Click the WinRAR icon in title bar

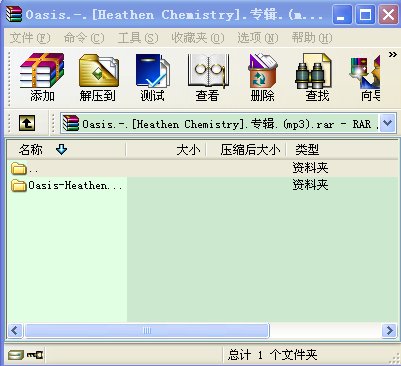click(14, 15)
